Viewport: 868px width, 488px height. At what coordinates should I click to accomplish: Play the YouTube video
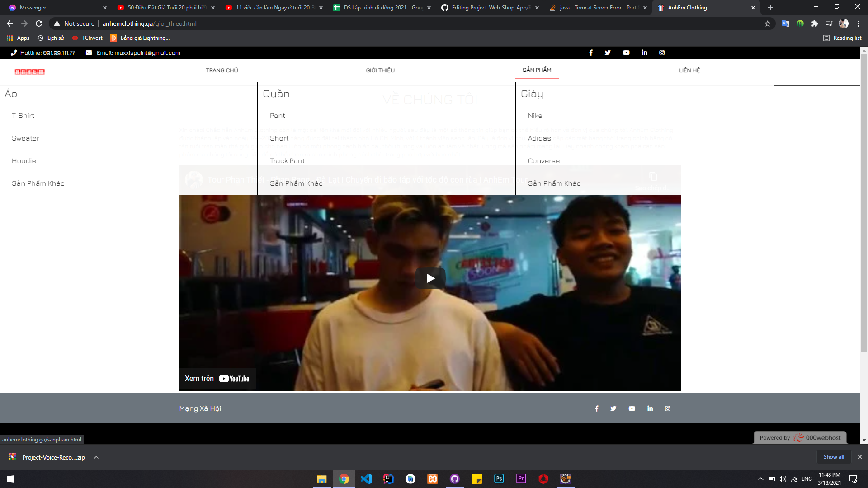430,278
